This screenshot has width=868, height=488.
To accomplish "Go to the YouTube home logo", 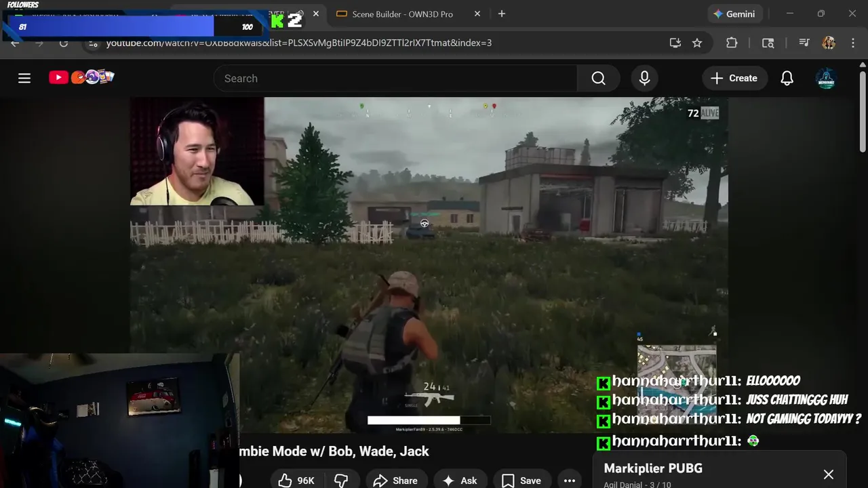I will pyautogui.click(x=81, y=77).
